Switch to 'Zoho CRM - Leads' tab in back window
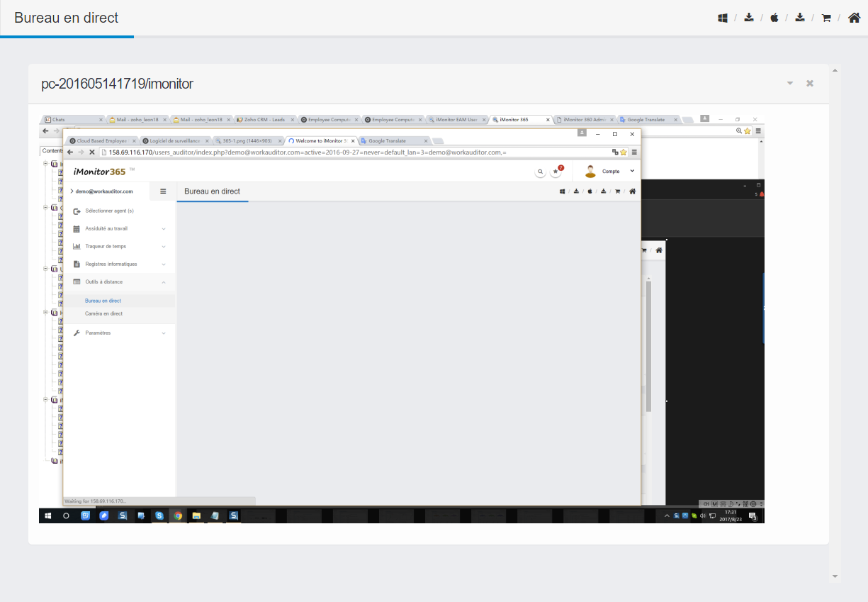Viewport: 868px width, 602px height. coord(264,120)
